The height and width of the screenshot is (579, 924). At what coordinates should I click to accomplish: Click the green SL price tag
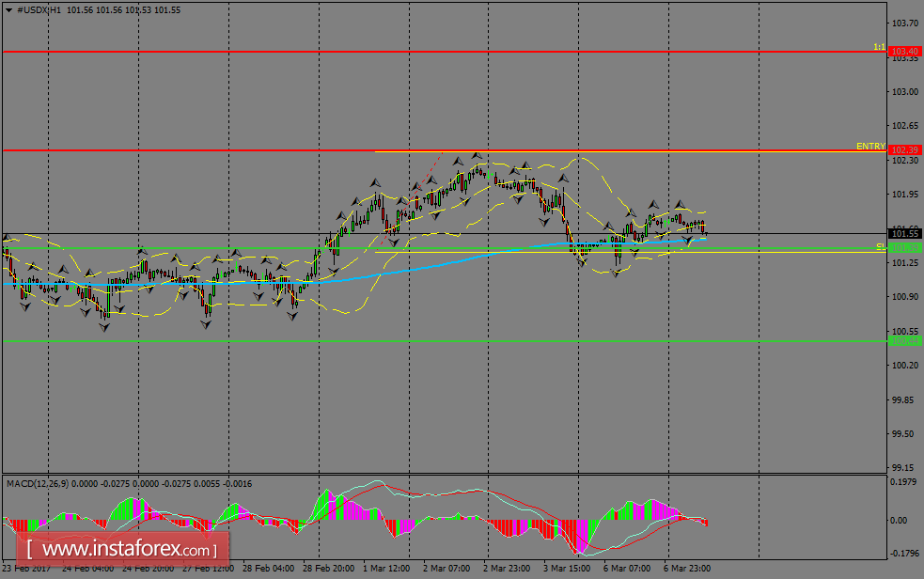[903, 246]
